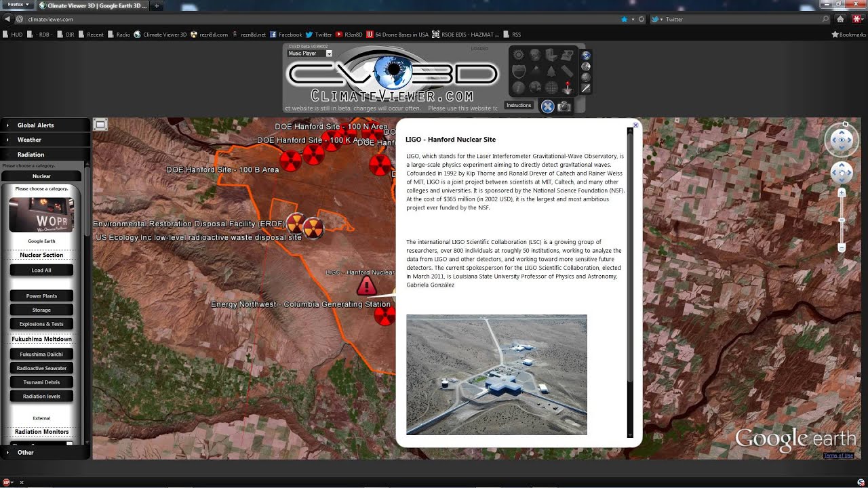
Task: Switch to the Climate Viewer 3D browser tab
Action: [93, 5]
